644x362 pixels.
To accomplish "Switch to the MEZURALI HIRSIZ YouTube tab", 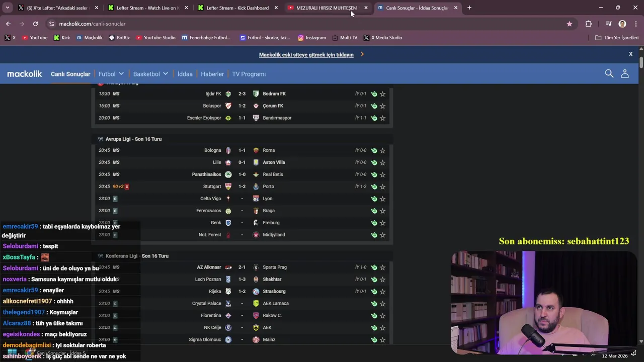I will click(x=327, y=8).
